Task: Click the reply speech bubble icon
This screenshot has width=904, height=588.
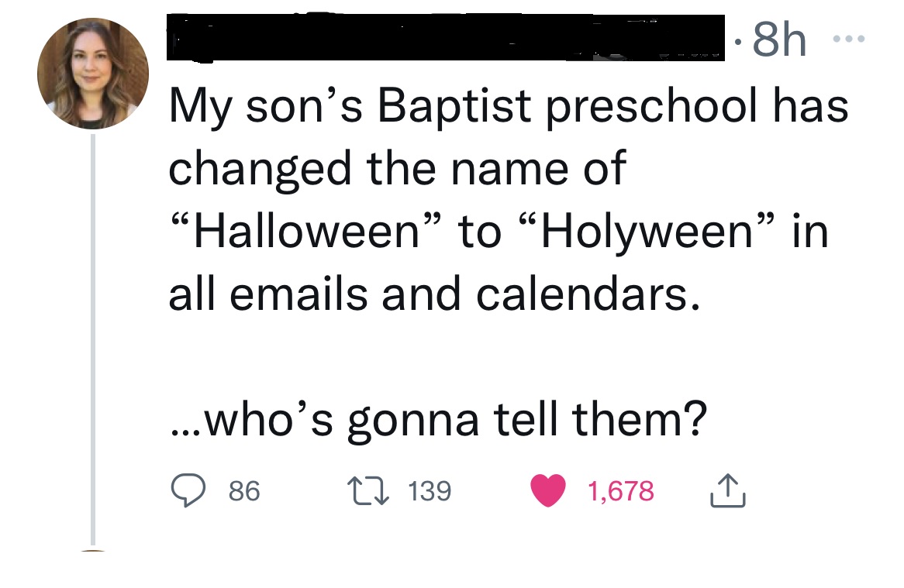Action: click(x=187, y=491)
